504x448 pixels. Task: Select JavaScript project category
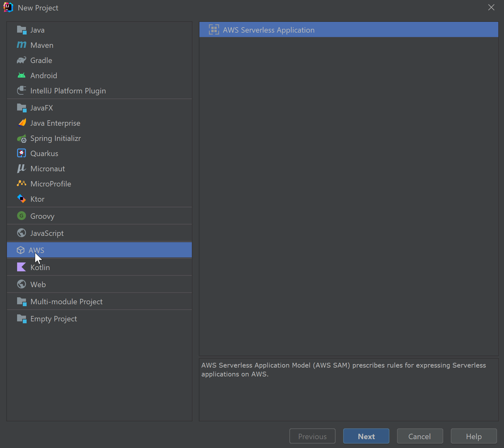[47, 233]
